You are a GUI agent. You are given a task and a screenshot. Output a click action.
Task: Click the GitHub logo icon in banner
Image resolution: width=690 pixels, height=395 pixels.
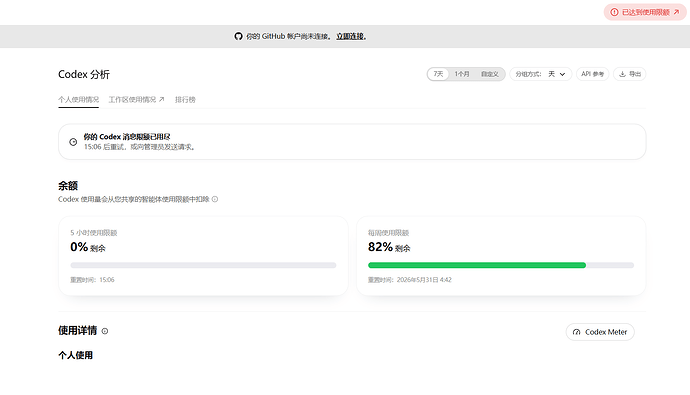[238, 37]
